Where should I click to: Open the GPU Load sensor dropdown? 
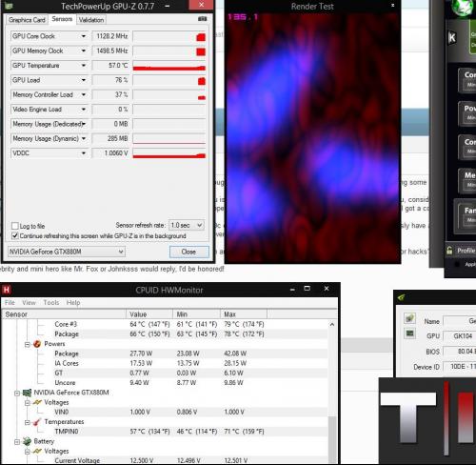click(x=84, y=80)
